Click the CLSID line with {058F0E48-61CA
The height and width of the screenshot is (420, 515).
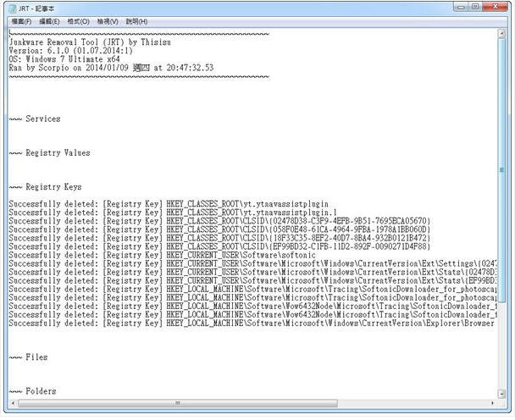(x=219, y=229)
